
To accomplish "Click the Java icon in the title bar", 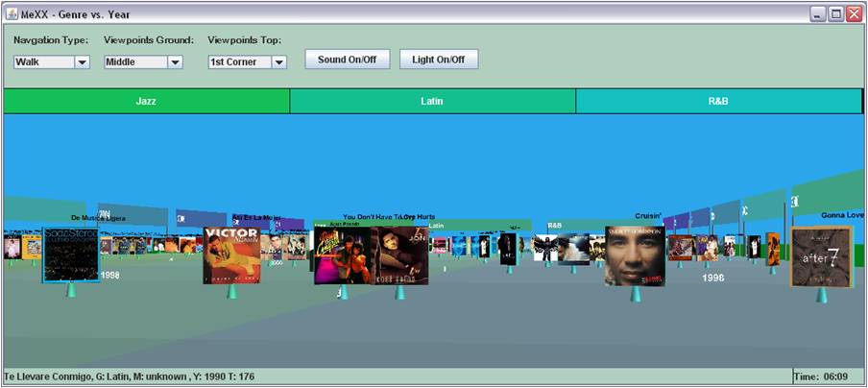I will [12, 13].
